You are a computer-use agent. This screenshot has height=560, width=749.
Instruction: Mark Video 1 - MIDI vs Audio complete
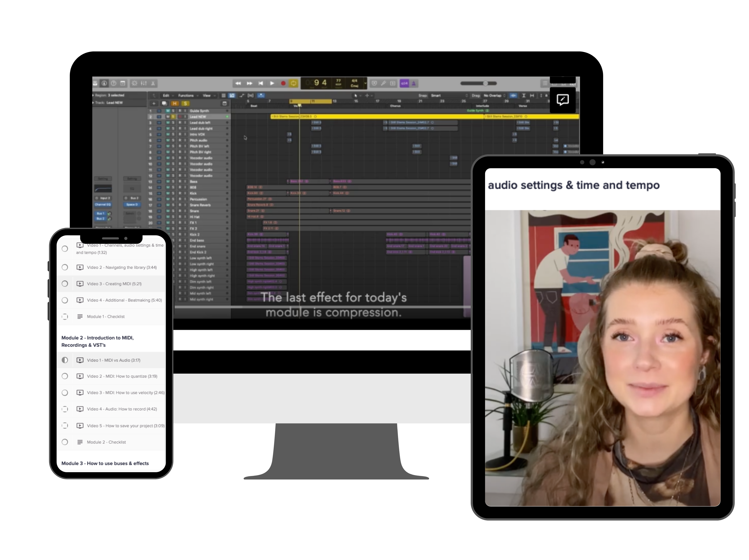65,360
